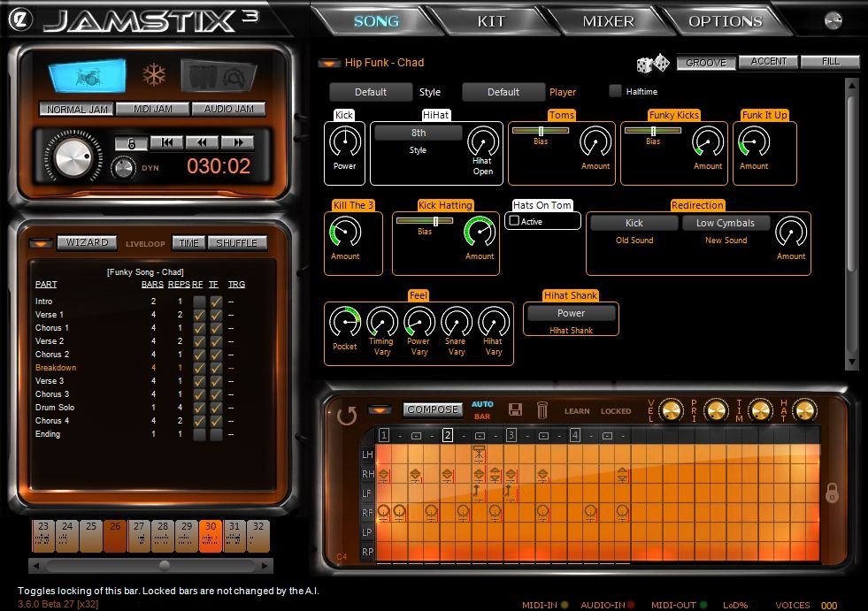Click the trash icon above the compose grid

click(x=543, y=409)
